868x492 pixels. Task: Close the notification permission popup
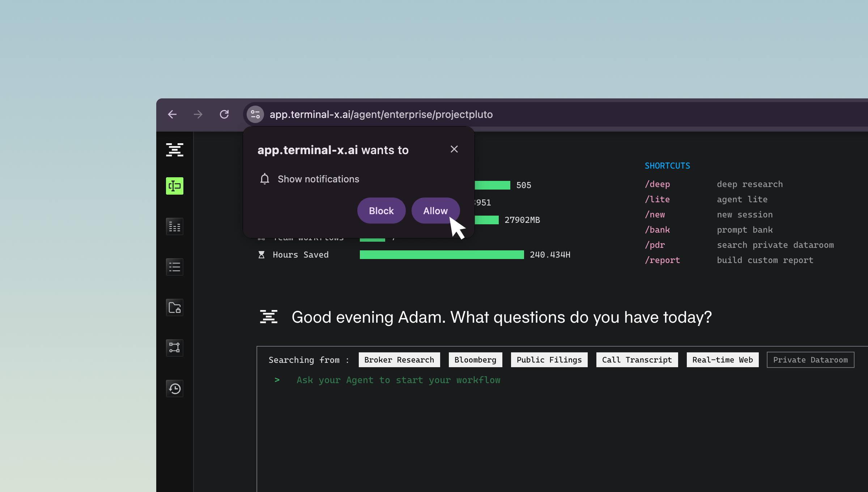pyautogui.click(x=454, y=149)
